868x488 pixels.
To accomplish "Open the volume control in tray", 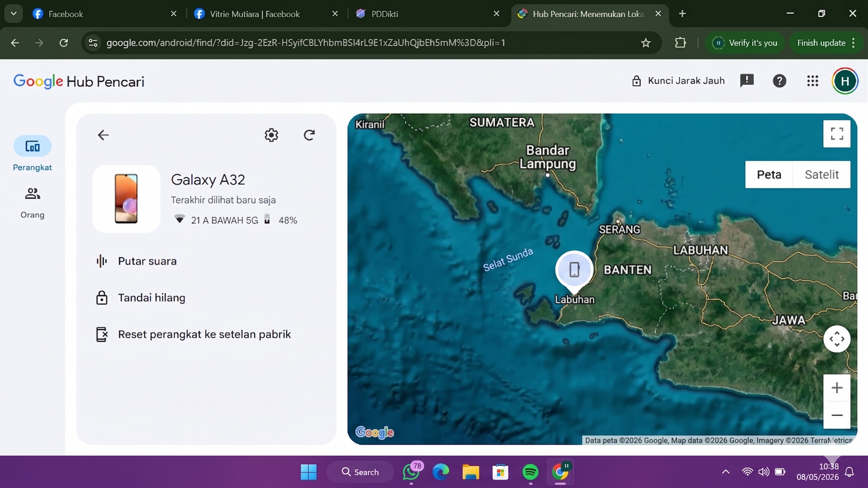I will (x=764, y=472).
